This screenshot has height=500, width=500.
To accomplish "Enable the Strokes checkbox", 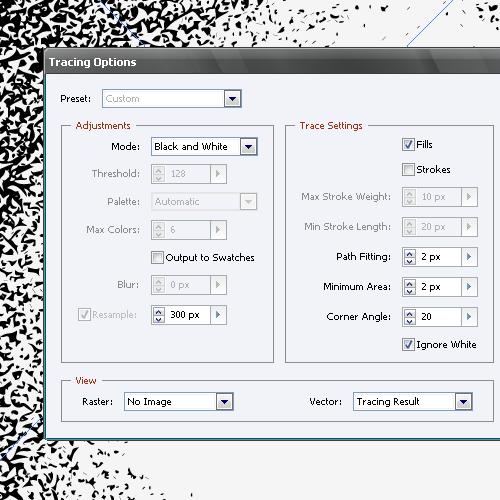I will [x=408, y=170].
